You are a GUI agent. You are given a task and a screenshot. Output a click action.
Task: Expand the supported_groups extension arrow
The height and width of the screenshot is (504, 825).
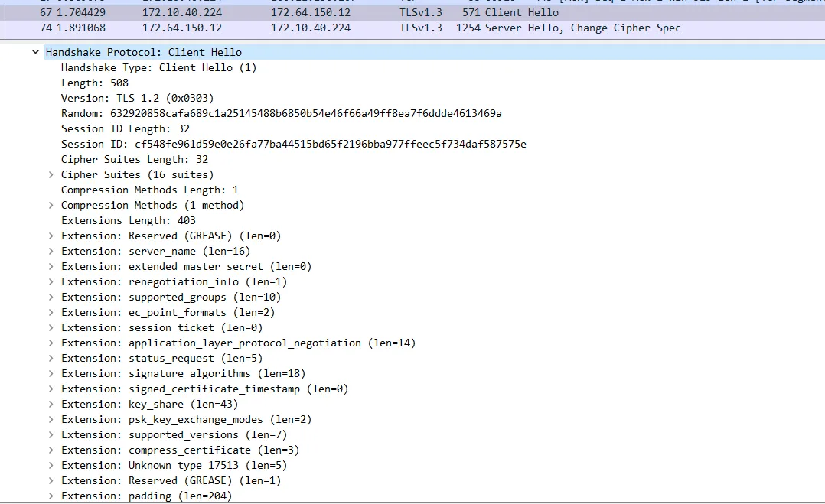pyautogui.click(x=51, y=297)
